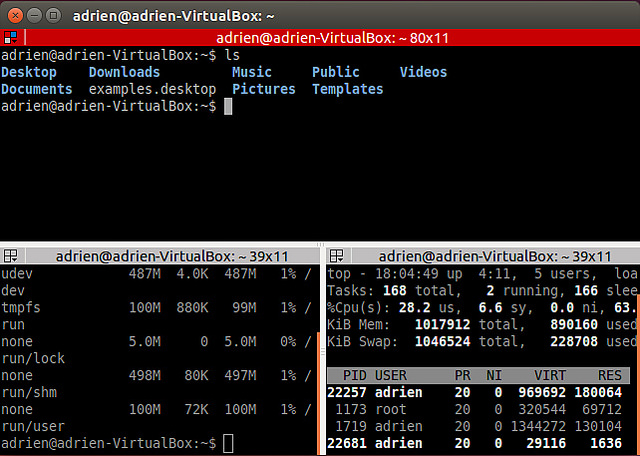The image size is (640, 456).
Task: Click the grouping icon in the red titlebar
Action: [x=9, y=38]
